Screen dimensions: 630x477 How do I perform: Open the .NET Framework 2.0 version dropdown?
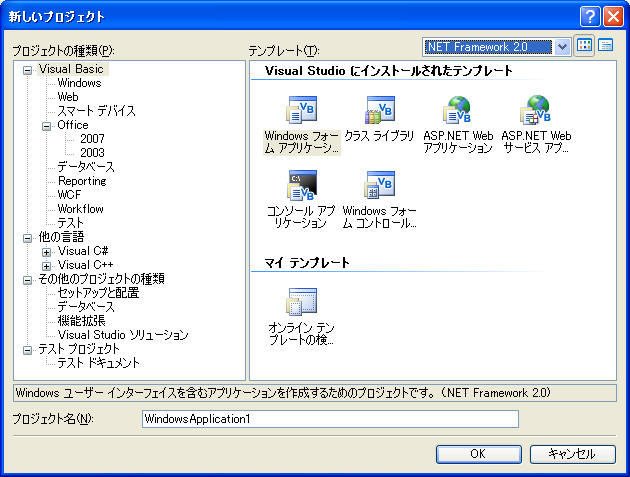[x=562, y=47]
